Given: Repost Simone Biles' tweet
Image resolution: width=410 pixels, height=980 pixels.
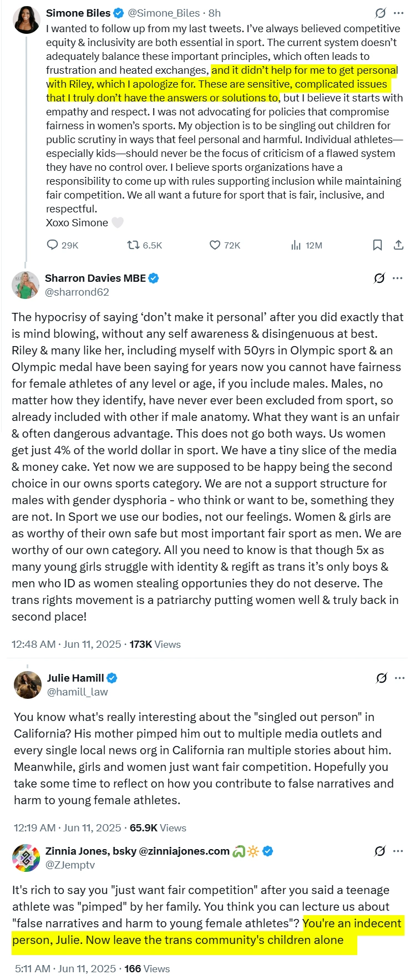Looking at the screenshot, I should (x=134, y=245).
